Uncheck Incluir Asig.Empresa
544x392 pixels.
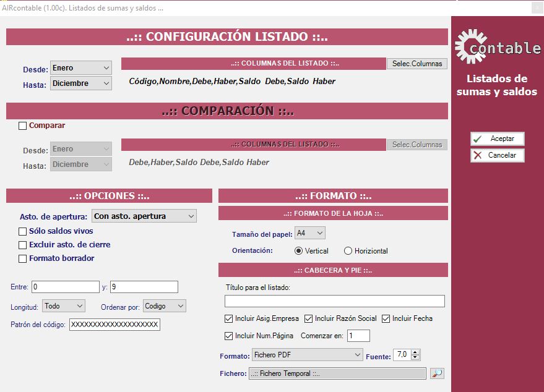click(x=228, y=318)
